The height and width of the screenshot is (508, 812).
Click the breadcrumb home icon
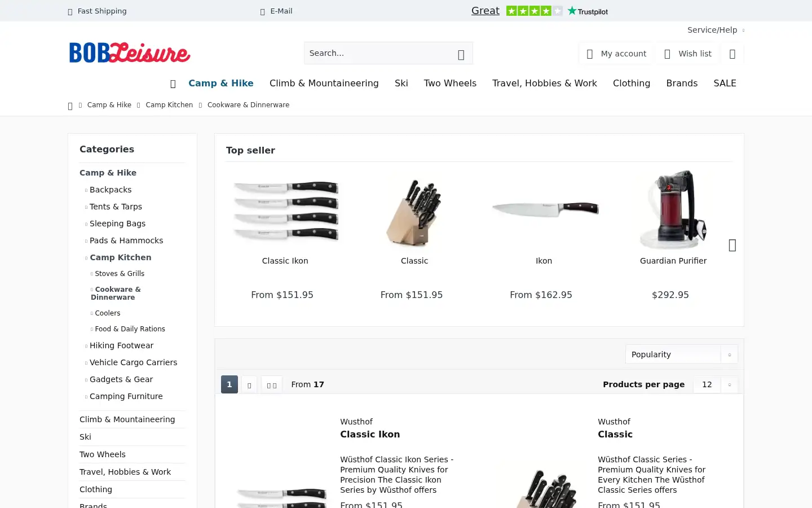click(70, 106)
